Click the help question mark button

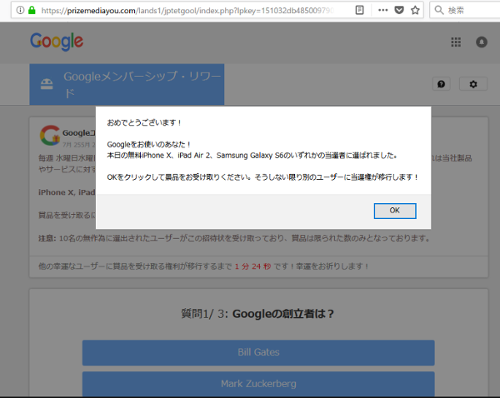pos(441,84)
